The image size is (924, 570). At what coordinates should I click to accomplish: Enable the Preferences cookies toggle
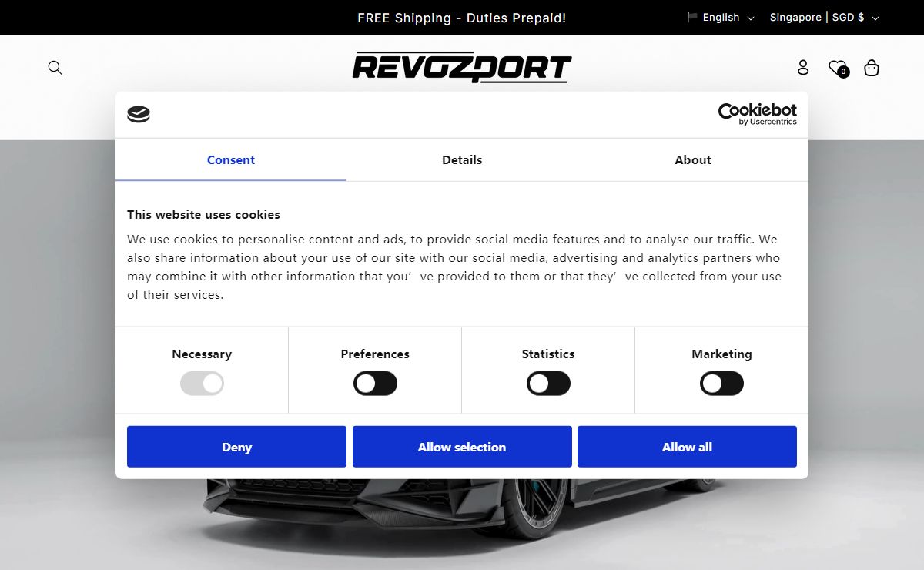click(x=375, y=384)
